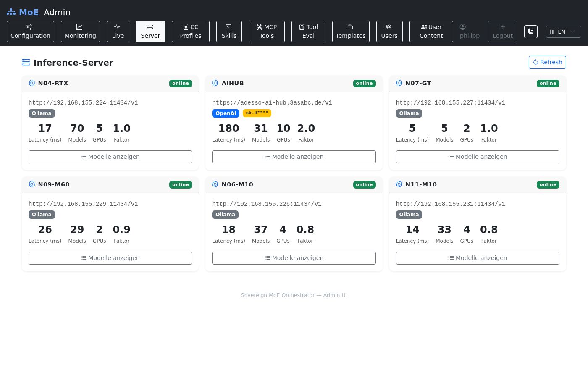
Task: Click the online badge on N04-RTX
Action: (x=181, y=83)
